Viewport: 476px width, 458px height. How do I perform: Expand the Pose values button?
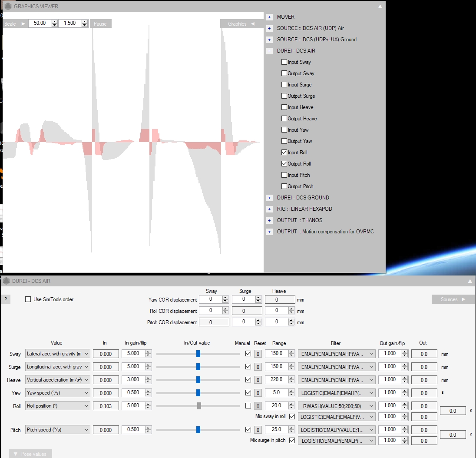[x=30, y=454]
